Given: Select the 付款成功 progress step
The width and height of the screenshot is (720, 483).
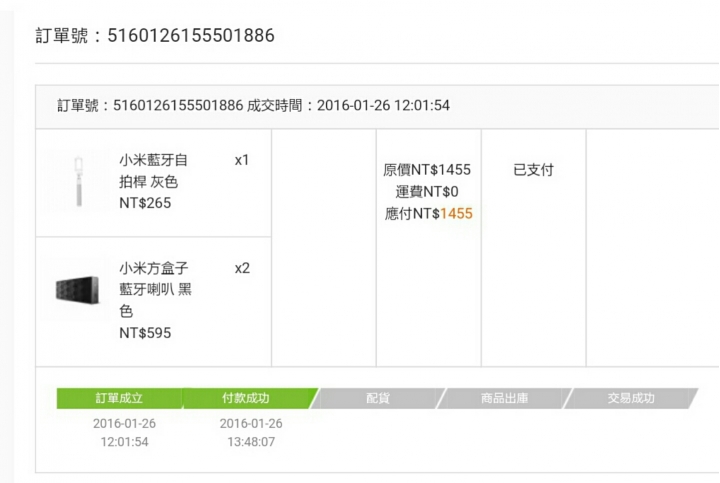Looking at the screenshot, I should tap(246, 398).
